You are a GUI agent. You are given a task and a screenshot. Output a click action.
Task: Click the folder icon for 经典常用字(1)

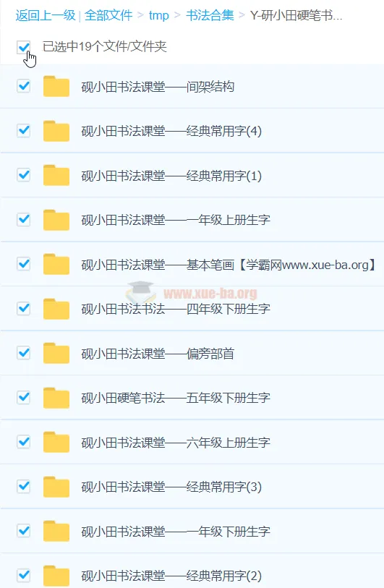(56, 175)
